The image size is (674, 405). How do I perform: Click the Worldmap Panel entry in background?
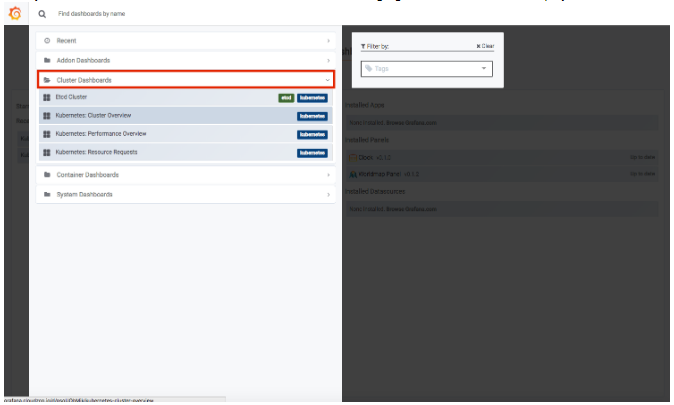(x=502, y=174)
